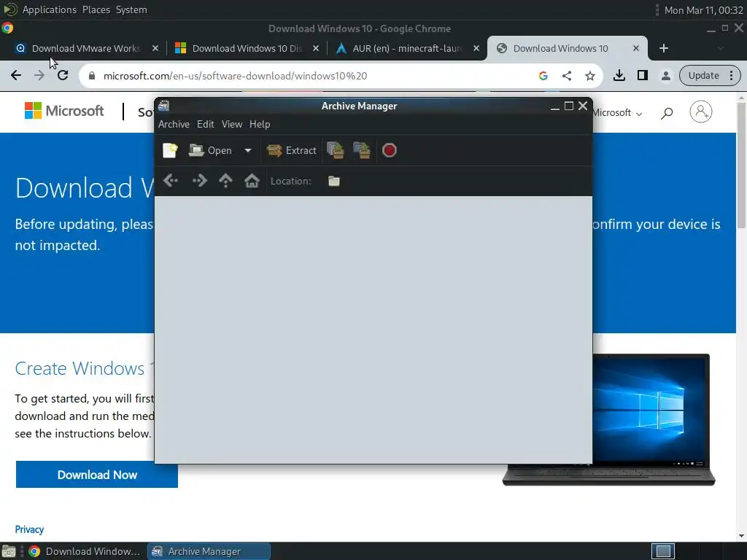Open Chrome's tab search chevron
The width and height of the screenshot is (747, 560).
(720, 48)
